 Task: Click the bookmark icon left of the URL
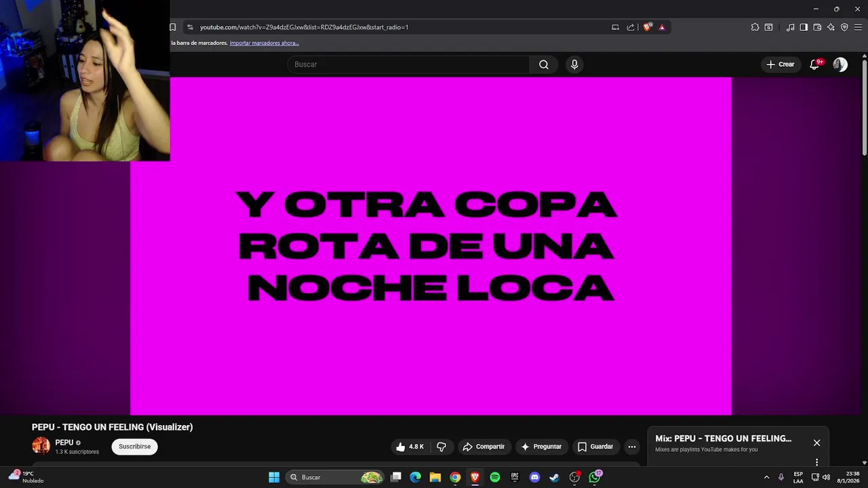(173, 27)
